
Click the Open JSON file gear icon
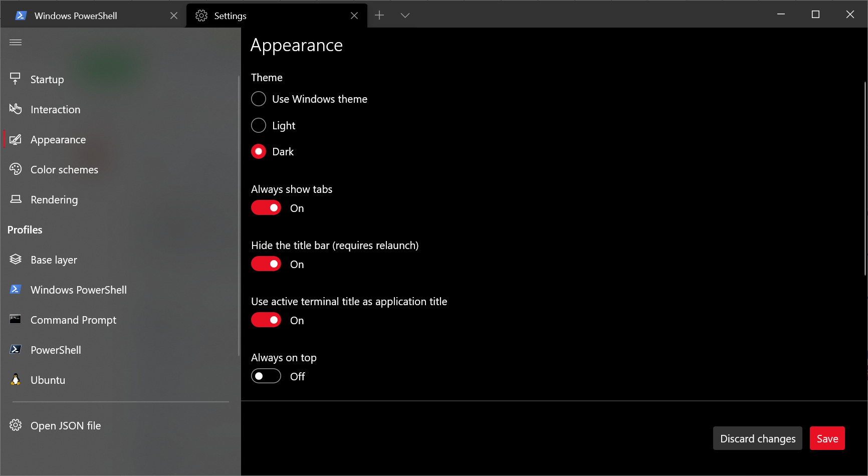coord(16,425)
